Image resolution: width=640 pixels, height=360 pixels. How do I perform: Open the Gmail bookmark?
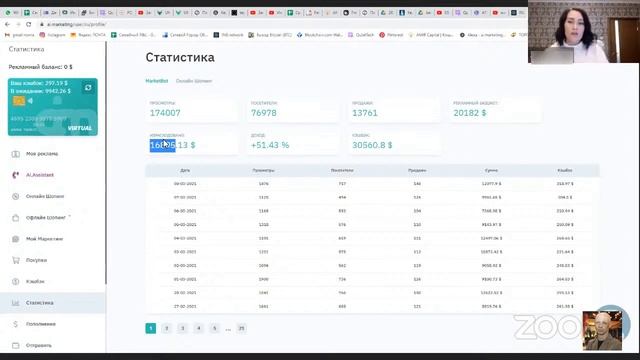coord(19,35)
